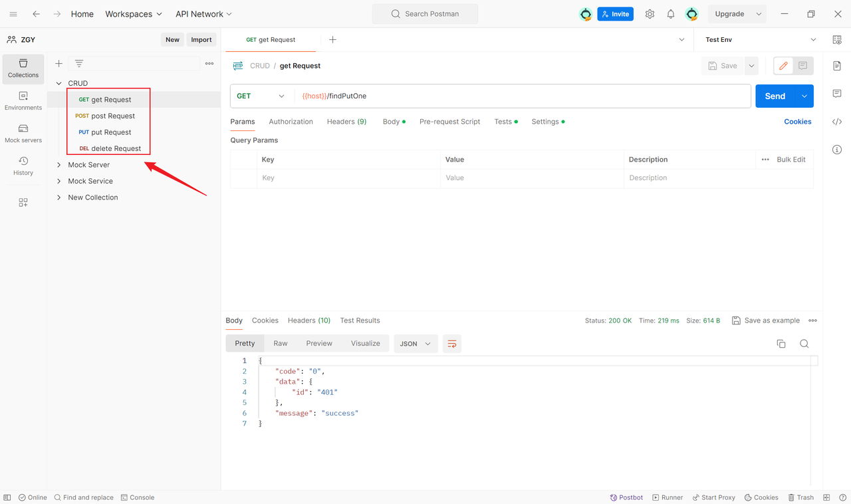The width and height of the screenshot is (851, 504).
Task: Click the Search Postman field
Action: (425, 14)
